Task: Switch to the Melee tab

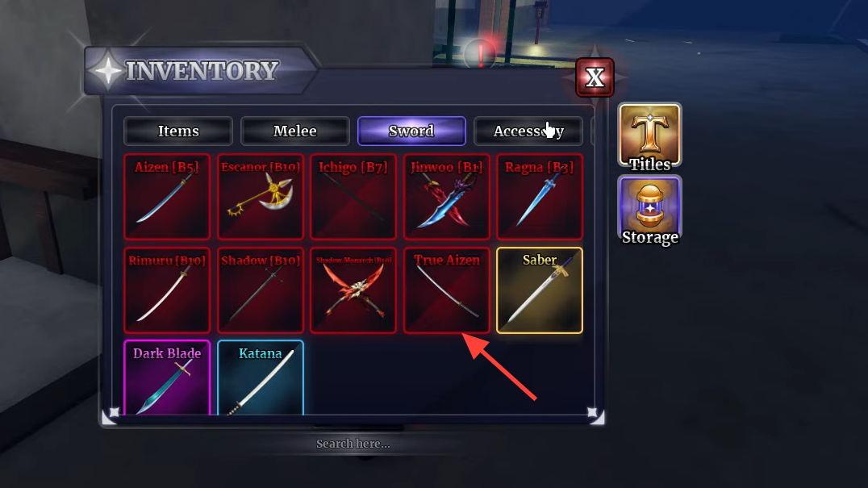Action: (x=295, y=131)
